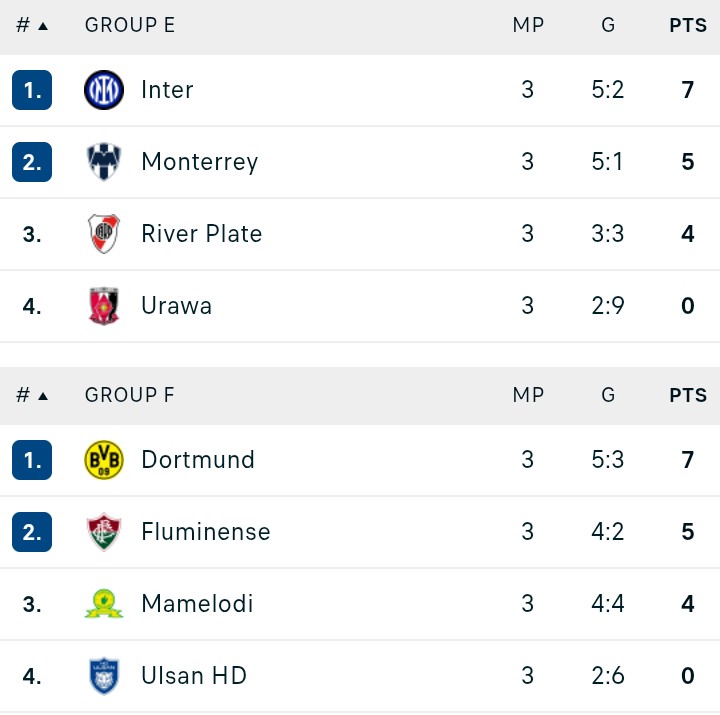Screen dimensions: 720x715
Task: Select the Monterrey team logo
Action: (x=104, y=162)
